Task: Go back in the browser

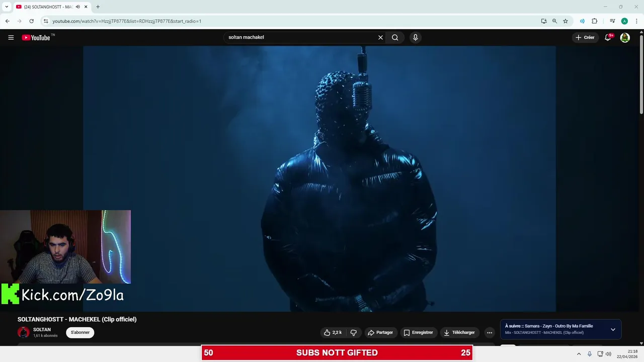Action: click(x=7, y=21)
